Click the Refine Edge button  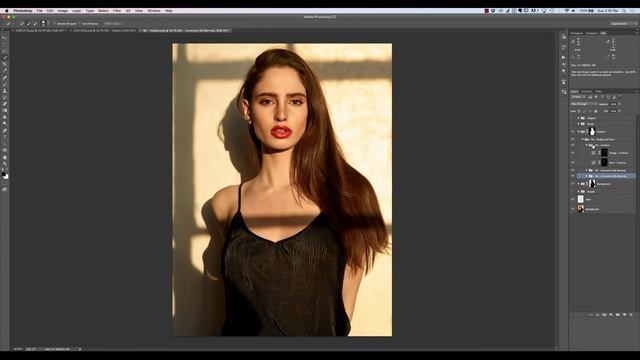(112, 24)
